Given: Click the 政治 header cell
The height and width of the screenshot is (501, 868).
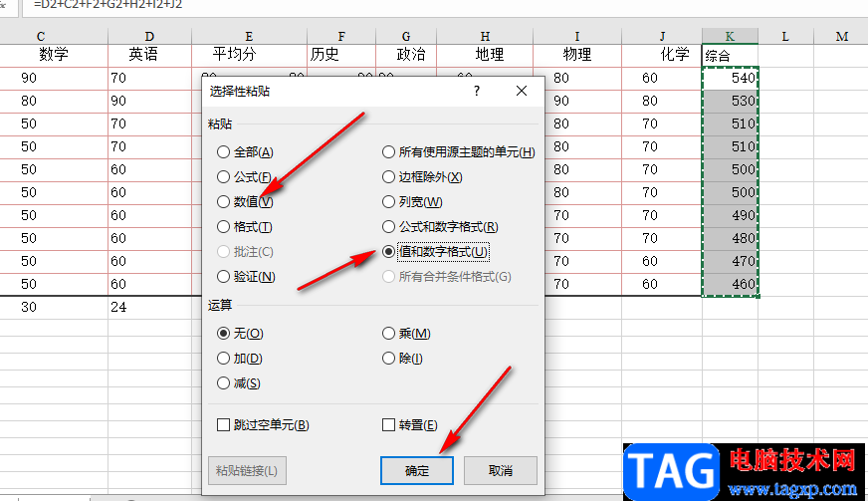Looking at the screenshot, I should [x=406, y=56].
